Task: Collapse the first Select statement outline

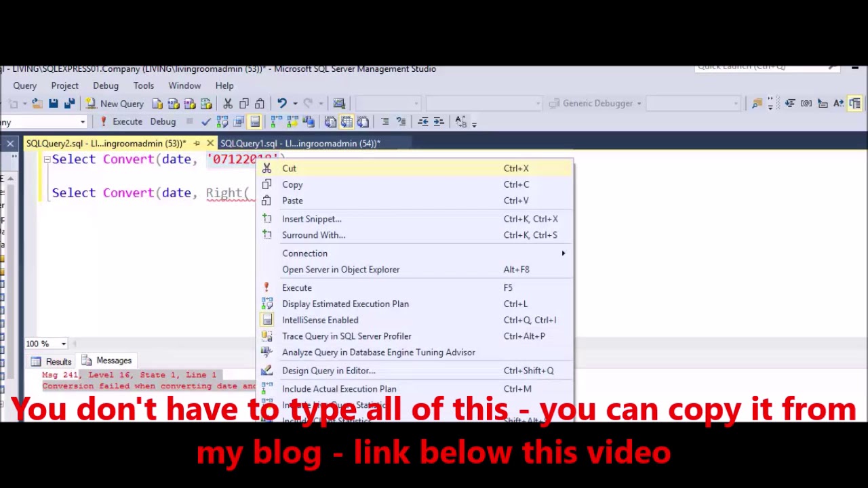Action: 47,159
